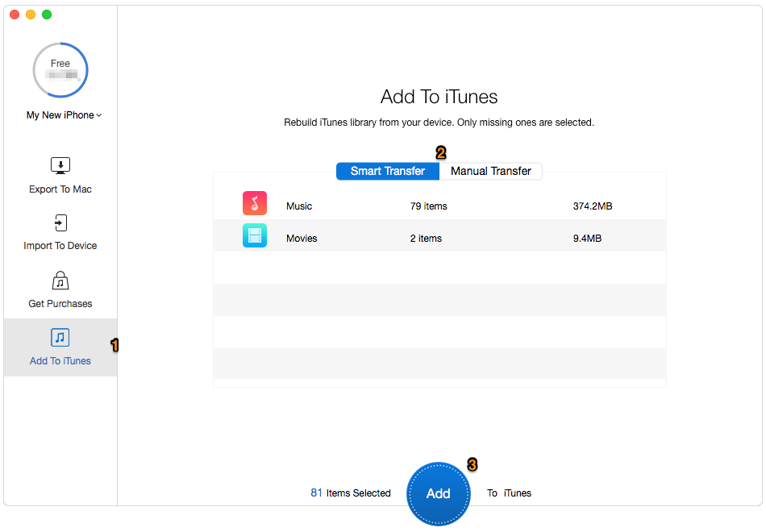Click the yellow minimize window button
766x532 pixels.
(x=31, y=15)
